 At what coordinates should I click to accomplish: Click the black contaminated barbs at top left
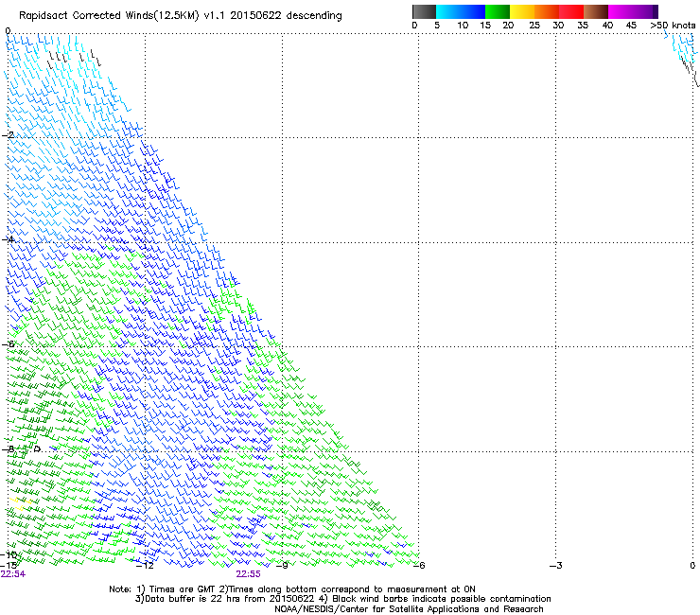74,59
